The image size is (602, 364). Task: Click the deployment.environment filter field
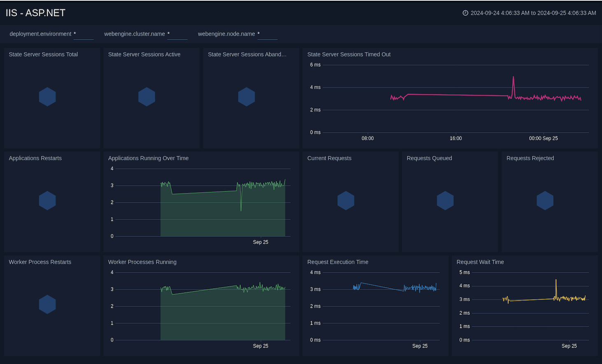[84, 34]
